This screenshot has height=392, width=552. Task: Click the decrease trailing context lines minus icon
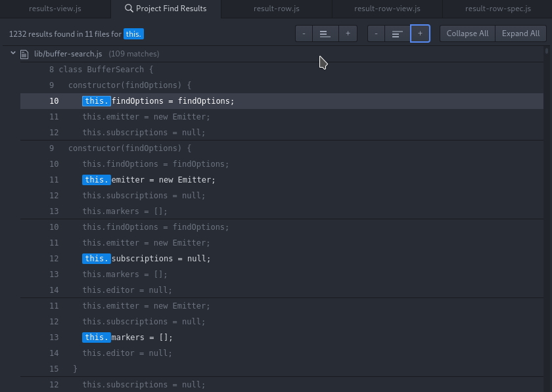[377, 33]
